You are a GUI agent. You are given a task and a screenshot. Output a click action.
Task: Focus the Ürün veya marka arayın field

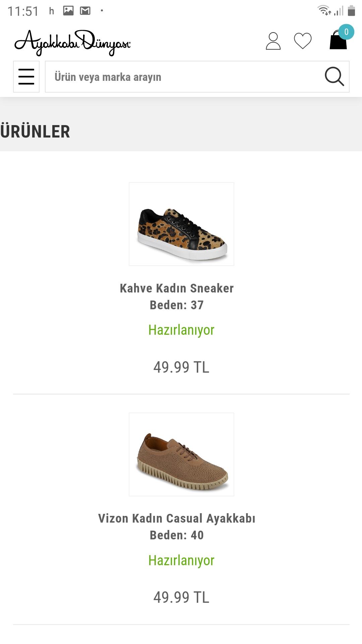[x=183, y=77]
